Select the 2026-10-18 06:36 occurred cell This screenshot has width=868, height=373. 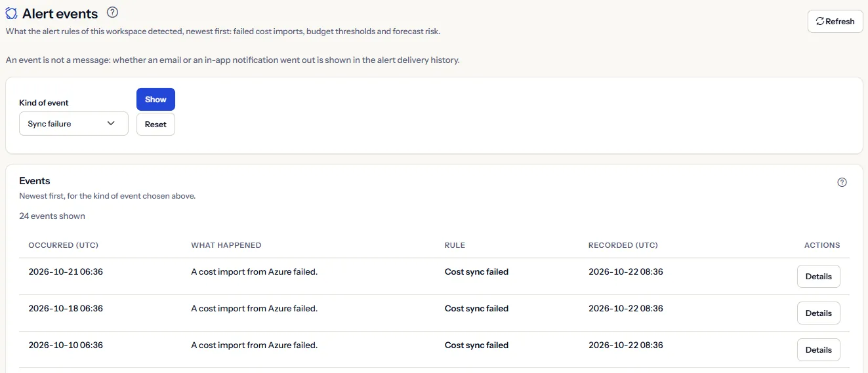(x=66, y=309)
